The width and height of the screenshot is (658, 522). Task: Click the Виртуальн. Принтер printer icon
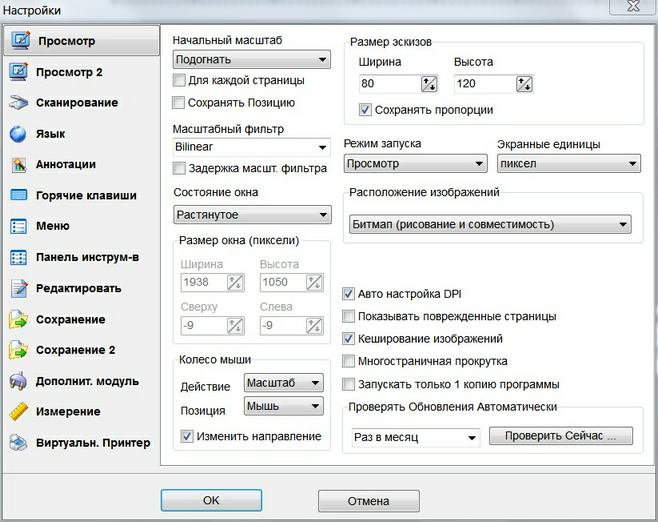tap(18, 443)
